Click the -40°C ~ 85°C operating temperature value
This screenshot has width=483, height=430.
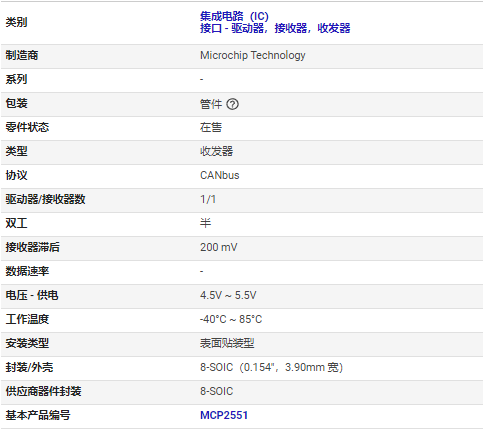point(231,319)
